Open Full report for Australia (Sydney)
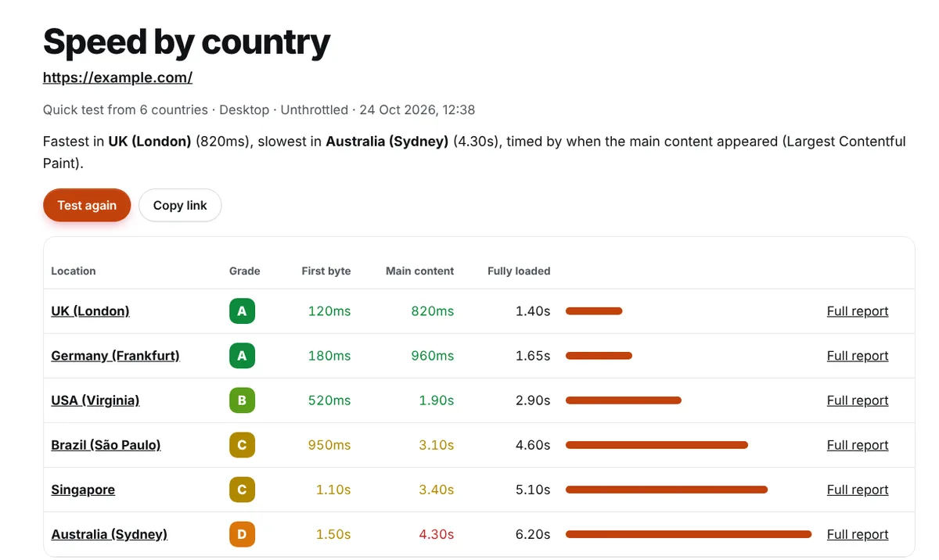The height and width of the screenshot is (560, 939). (858, 534)
